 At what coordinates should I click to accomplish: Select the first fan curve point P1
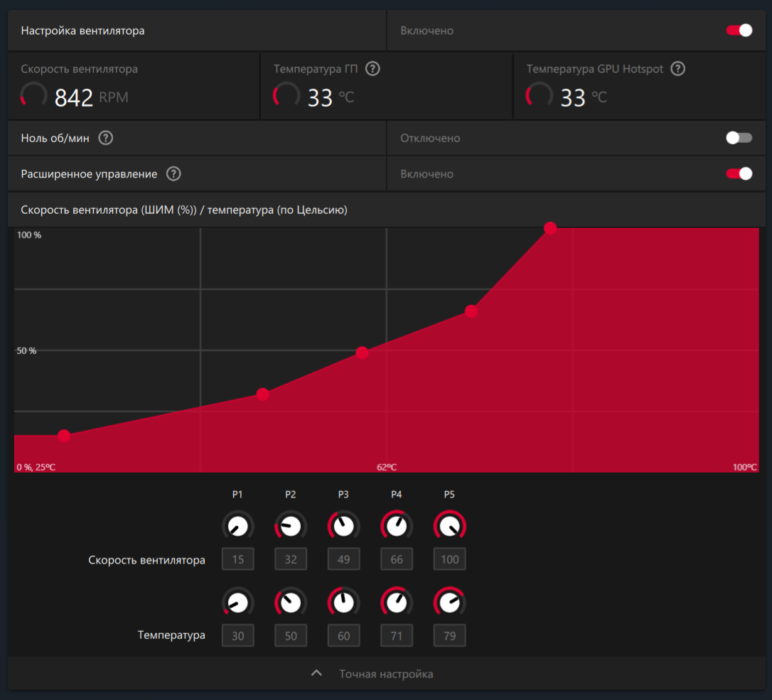coord(64,436)
